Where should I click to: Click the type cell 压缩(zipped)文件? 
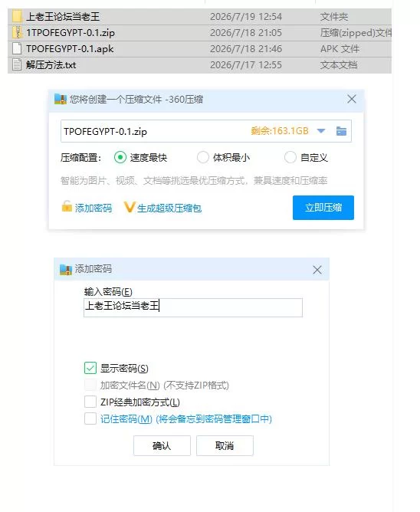(356, 33)
